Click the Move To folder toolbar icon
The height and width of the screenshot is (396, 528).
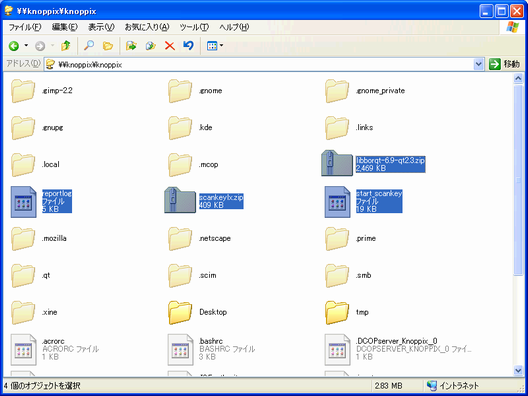point(131,46)
